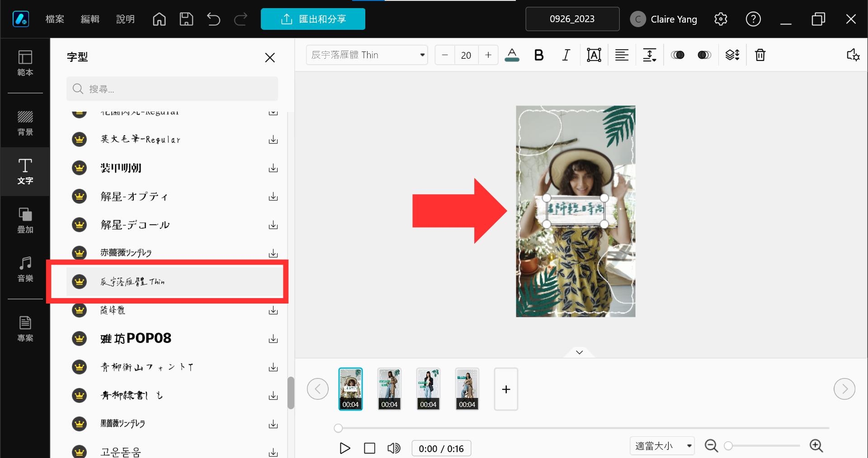868x458 pixels.
Task: Select the first slide thumbnail
Action: coord(350,389)
